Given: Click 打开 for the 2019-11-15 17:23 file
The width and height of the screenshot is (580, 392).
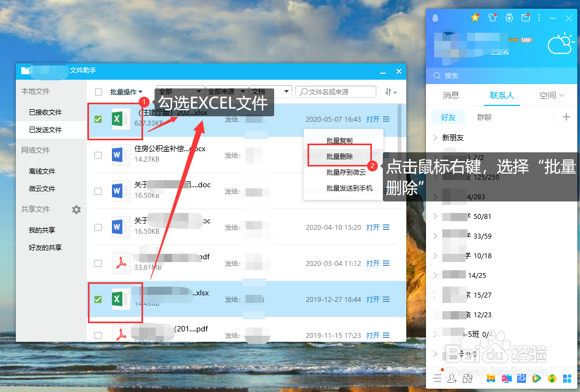Looking at the screenshot, I should (x=373, y=335).
